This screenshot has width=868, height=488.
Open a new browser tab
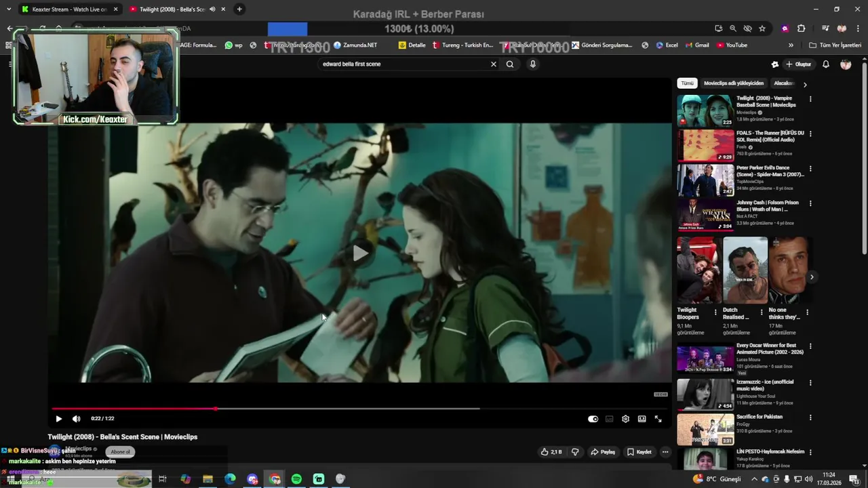click(239, 9)
